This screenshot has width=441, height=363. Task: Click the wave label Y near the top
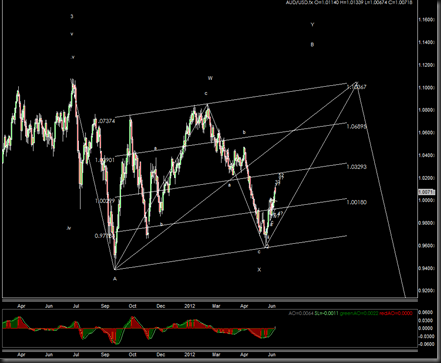coord(312,25)
